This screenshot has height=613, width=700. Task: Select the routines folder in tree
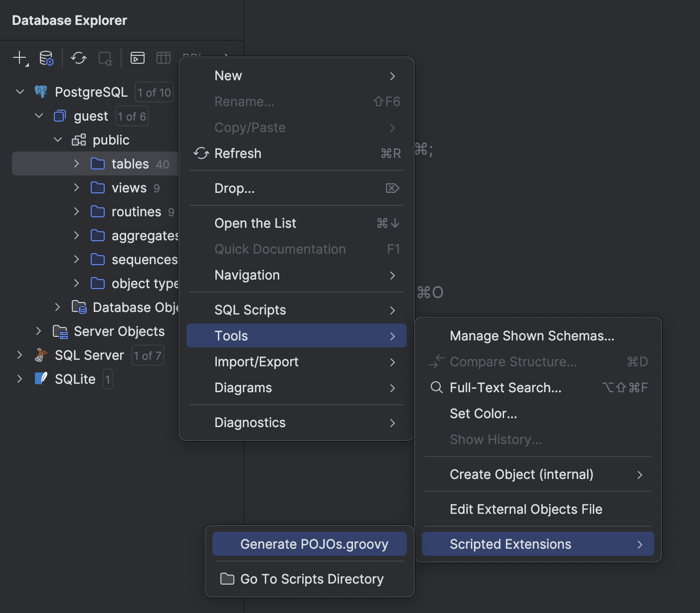pos(136,212)
